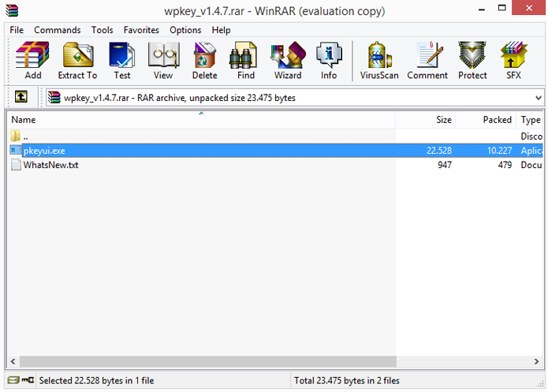Viewport: 548px width, 392px height.
Task: Open the Find binoculars tool
Action: 246,61
